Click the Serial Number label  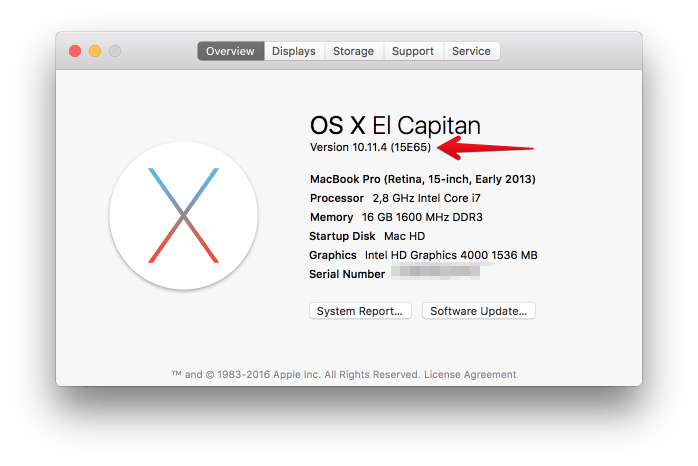pyautogui.click(x=347, y=274)
